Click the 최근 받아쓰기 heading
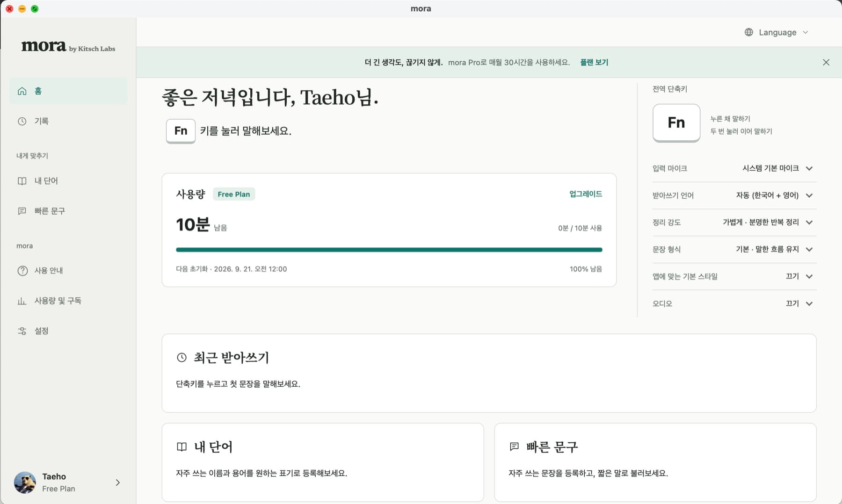The height and width of the screenshot is (504, 842). coord(232,358)
